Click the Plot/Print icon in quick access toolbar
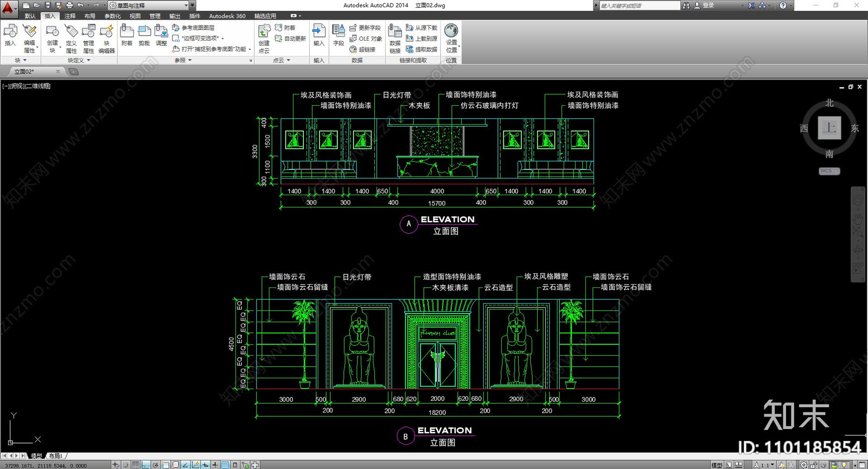This screenshot has width=868, height=469. (x=69, y=5)
